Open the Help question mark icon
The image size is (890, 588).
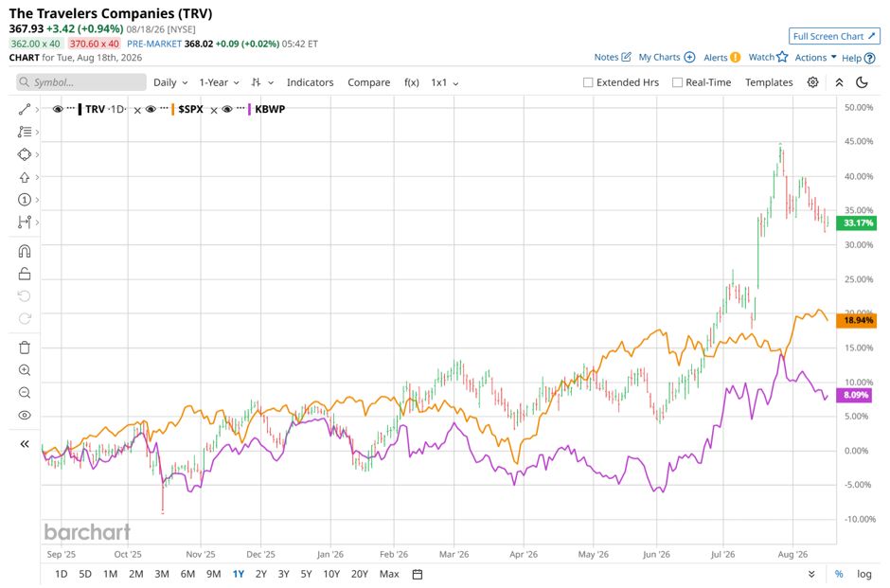pyautogui.click(x=869, y=58)
